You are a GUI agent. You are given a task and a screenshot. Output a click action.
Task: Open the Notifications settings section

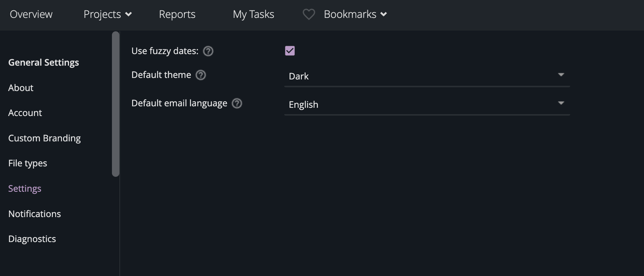point(35,214)
